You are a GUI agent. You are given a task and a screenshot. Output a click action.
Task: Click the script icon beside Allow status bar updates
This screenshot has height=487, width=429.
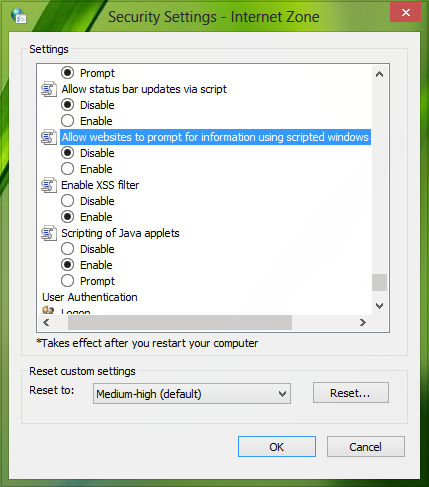(x=49, y=89)
